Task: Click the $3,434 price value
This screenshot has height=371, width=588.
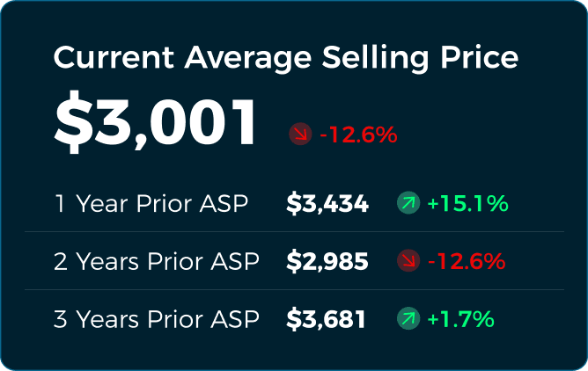Action: 327,204
